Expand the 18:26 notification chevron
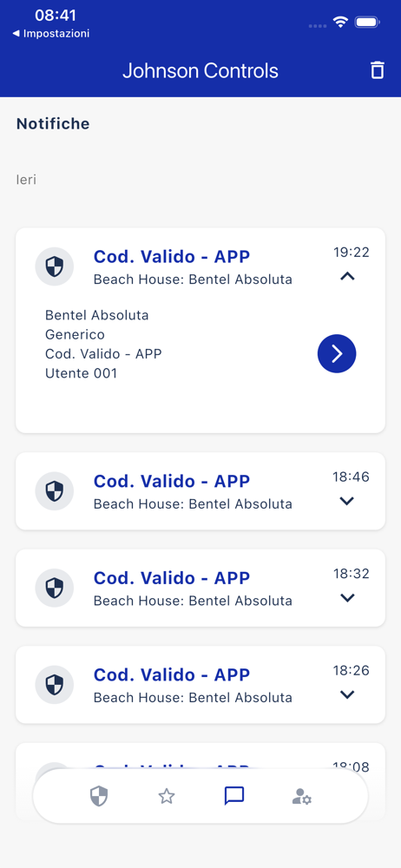 point(347,694)
